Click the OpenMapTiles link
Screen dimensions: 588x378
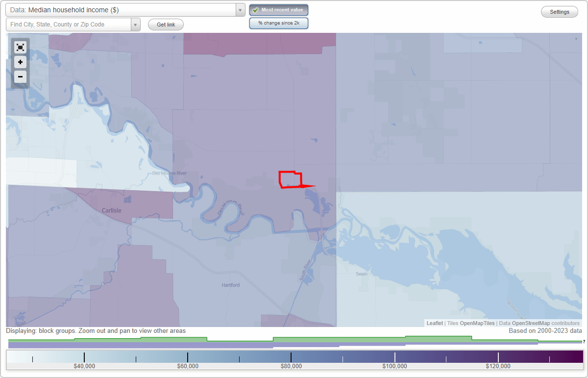(478, 323)
